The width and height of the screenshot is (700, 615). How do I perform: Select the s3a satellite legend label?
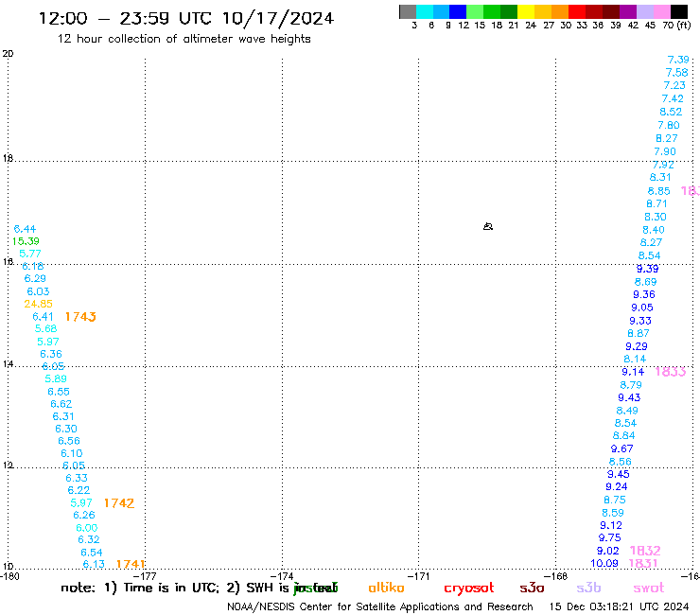click(532, 588)
